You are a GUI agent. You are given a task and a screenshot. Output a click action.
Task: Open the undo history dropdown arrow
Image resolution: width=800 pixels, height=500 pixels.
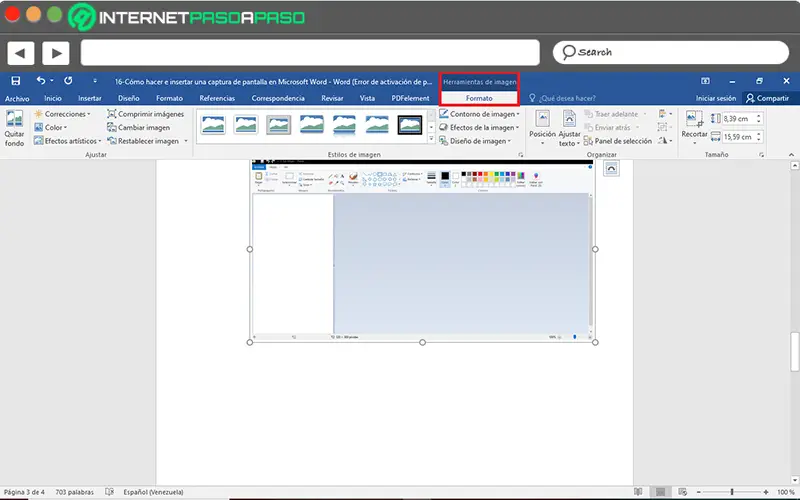click(52, 81)
